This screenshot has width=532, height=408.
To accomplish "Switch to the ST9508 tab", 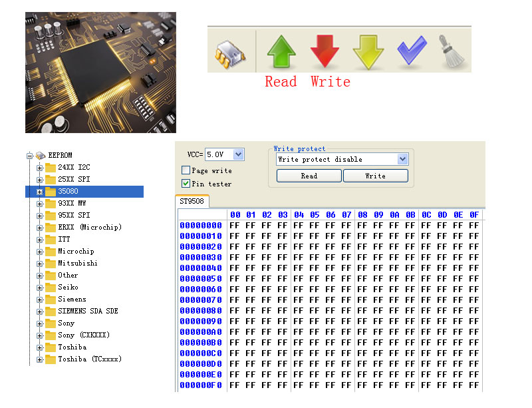I will 192,201.
